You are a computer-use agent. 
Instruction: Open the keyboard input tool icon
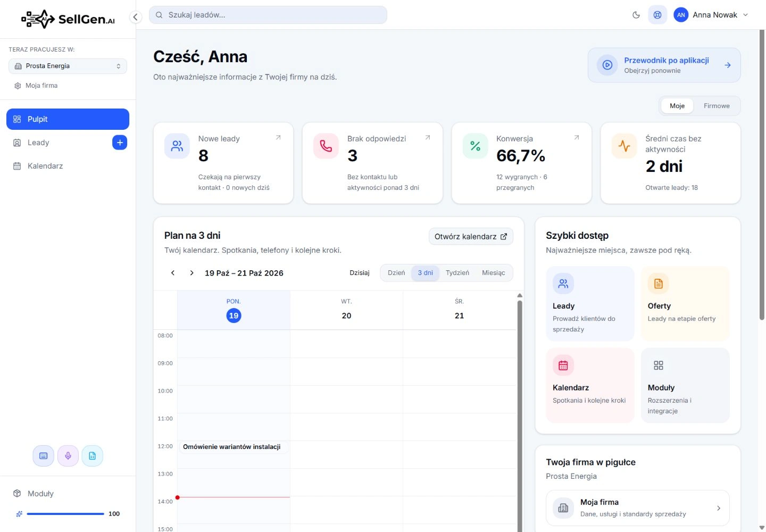coord(44,456)
